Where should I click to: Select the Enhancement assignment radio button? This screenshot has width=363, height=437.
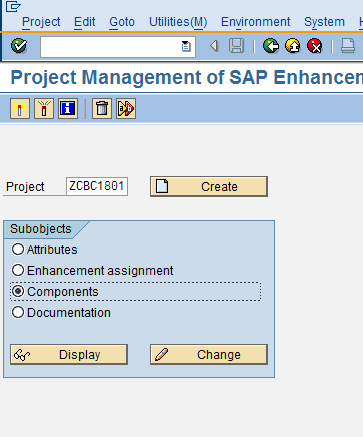click(18, 270)
